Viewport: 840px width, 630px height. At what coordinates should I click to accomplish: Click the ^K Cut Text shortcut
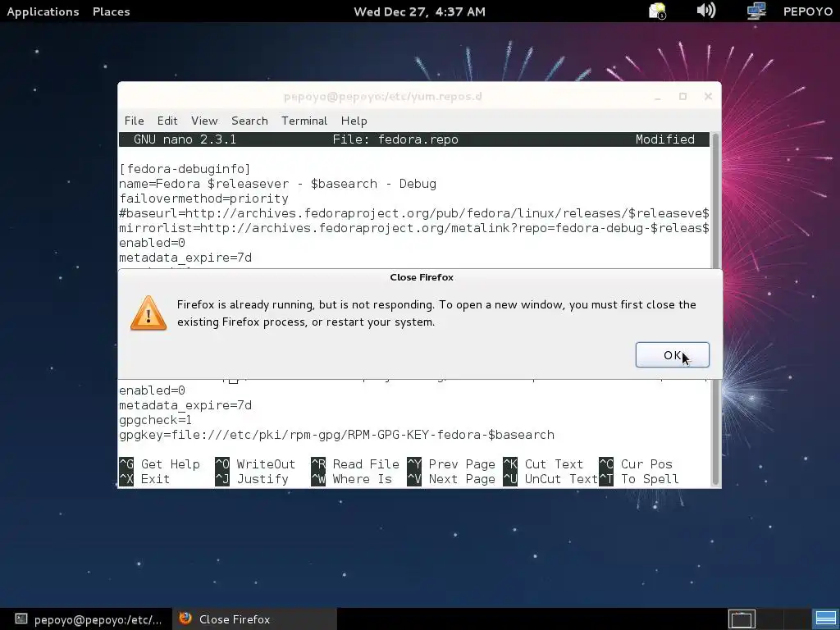[543, 464]
